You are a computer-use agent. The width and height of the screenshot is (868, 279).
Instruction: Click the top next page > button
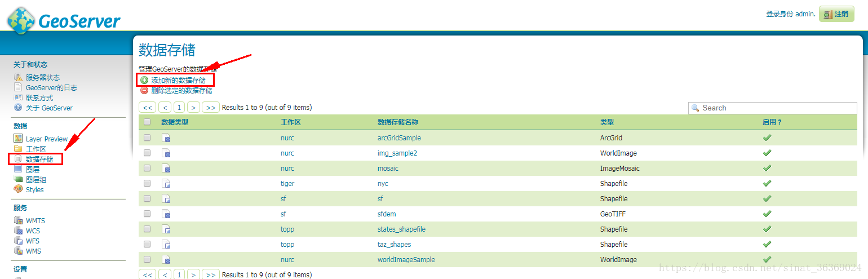(193, 108)
